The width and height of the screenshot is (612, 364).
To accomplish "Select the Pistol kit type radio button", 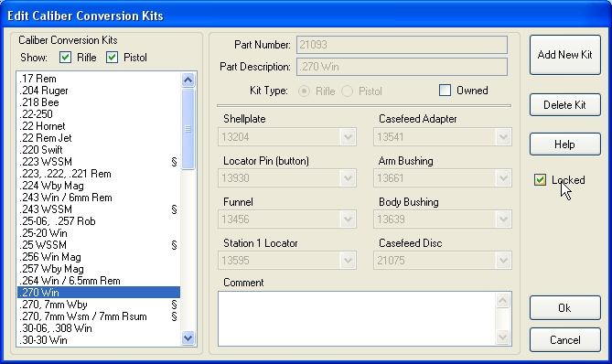I will pos(347,91).
